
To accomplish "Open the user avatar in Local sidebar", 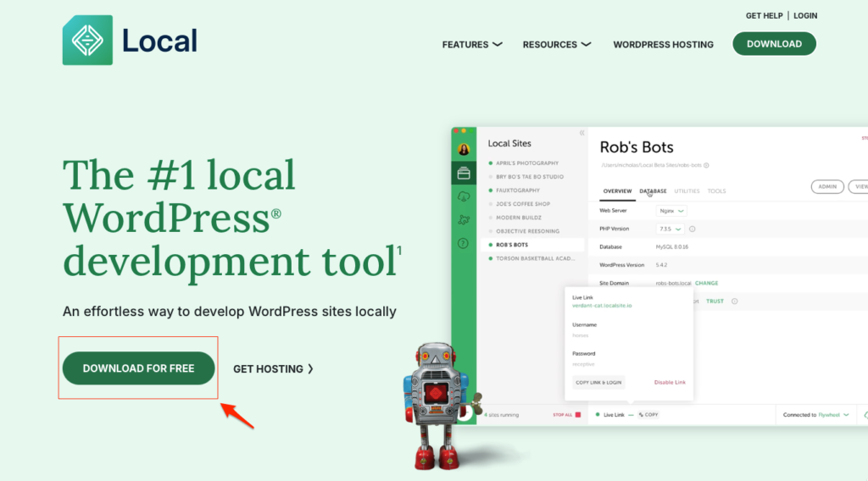I will (x=464, y=149).
